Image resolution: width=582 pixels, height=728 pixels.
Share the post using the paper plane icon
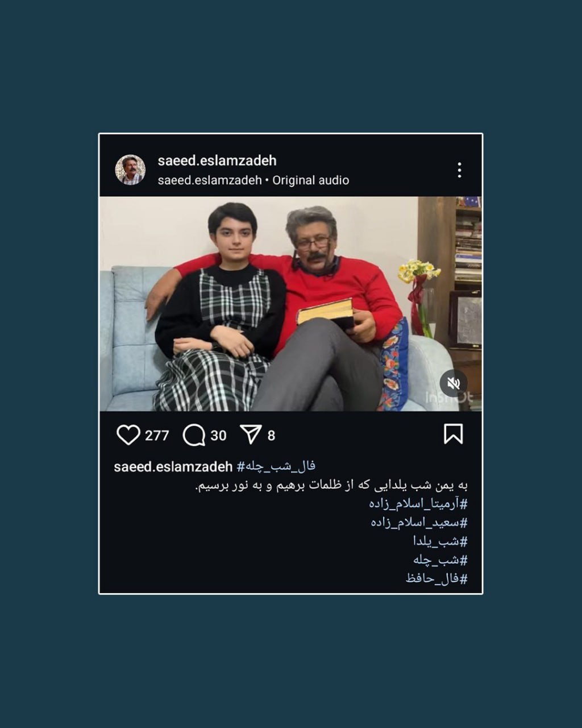pos(251,435)
